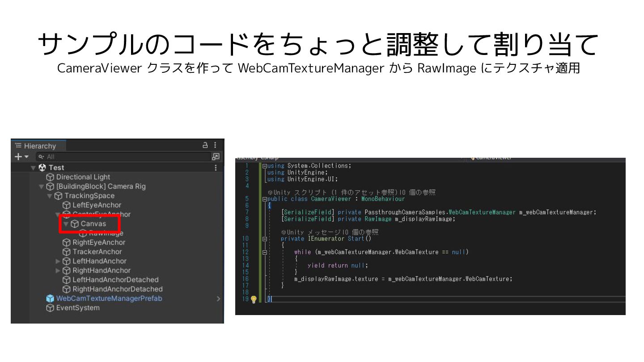This screenshot has height=362, width=644.
Task: Collapse the TrackingSpace foldout arrow
Action: coord(49,196)
